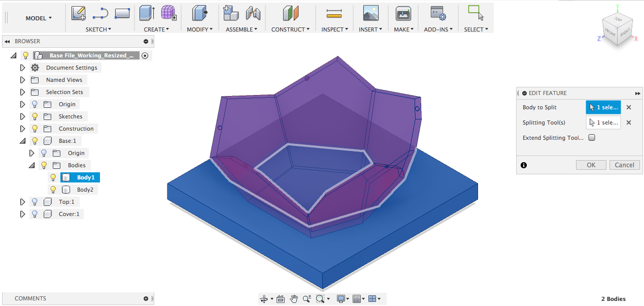Choose the sketch Rectangle tool
The image size is (644, 306).
pyautogui.click(x=122, y=13)
